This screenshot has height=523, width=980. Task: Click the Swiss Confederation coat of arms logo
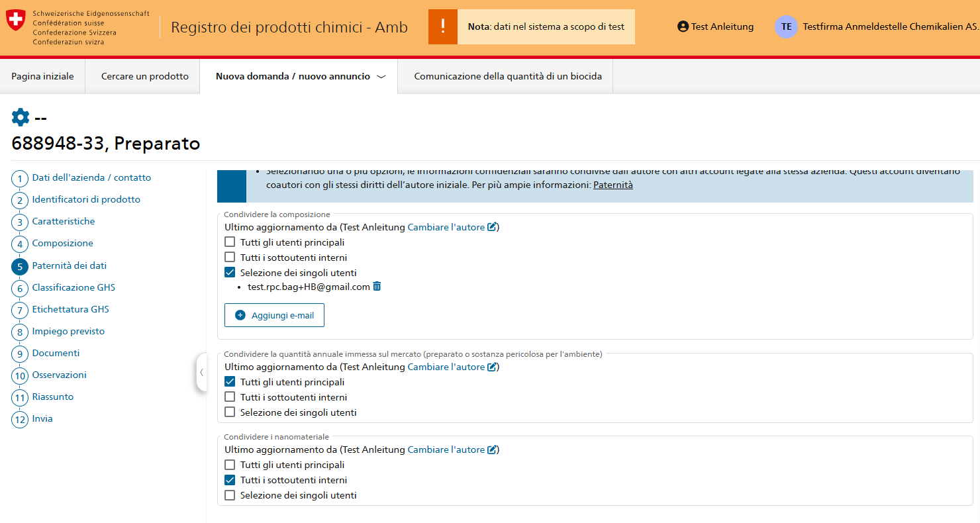(x=15, y=20)
